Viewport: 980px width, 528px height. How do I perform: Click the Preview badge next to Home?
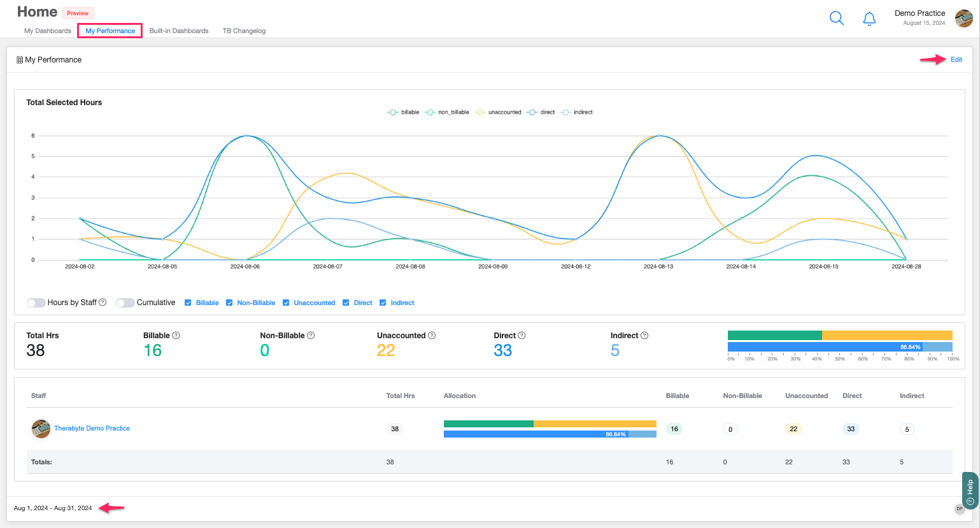coord(78,13)
